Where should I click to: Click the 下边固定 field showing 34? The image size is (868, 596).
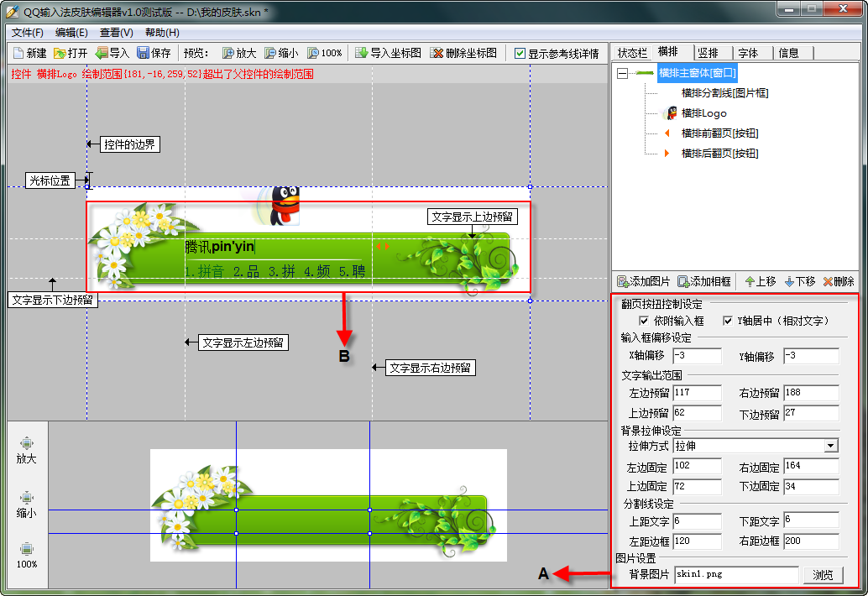point(811,487)
